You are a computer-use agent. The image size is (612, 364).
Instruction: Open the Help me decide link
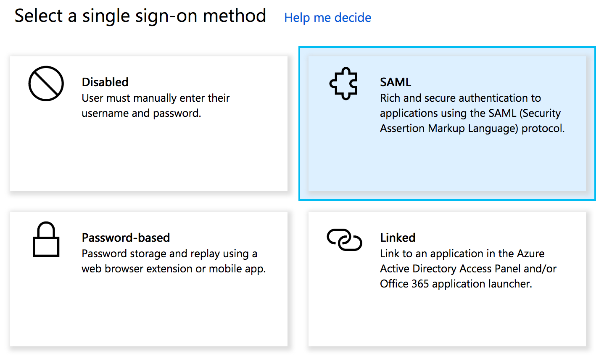pyautogui.click(x=327, y=18)
